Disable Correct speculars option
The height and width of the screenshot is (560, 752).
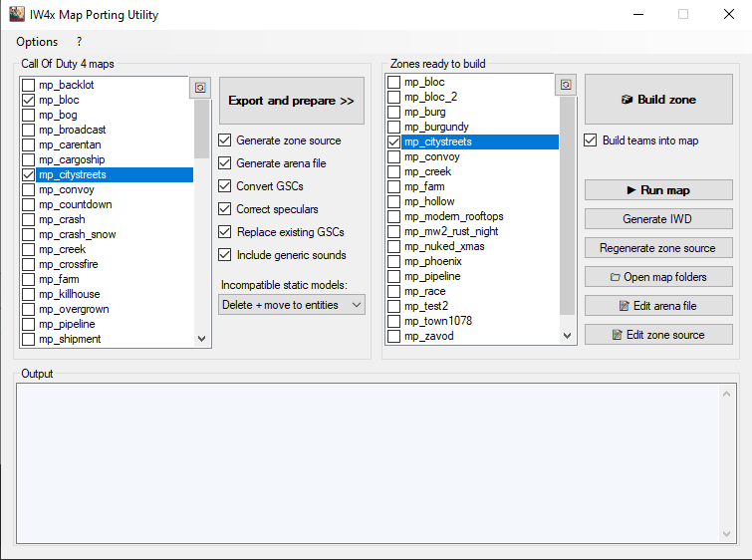(225, 209)
